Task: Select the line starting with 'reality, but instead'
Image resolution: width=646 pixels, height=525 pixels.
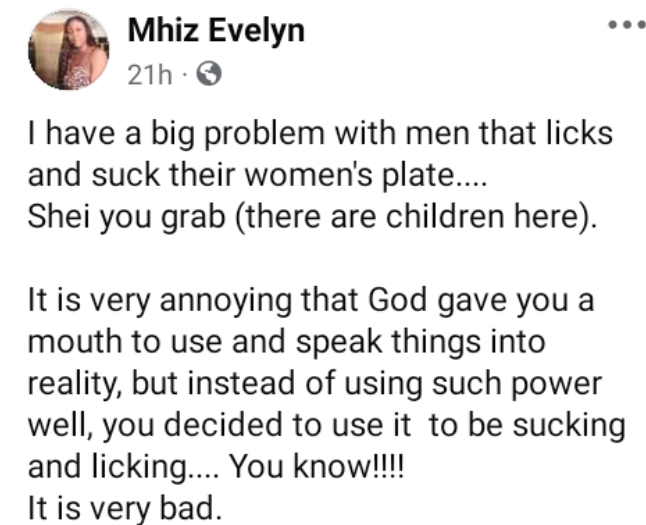Action: [x=315, y=384]
